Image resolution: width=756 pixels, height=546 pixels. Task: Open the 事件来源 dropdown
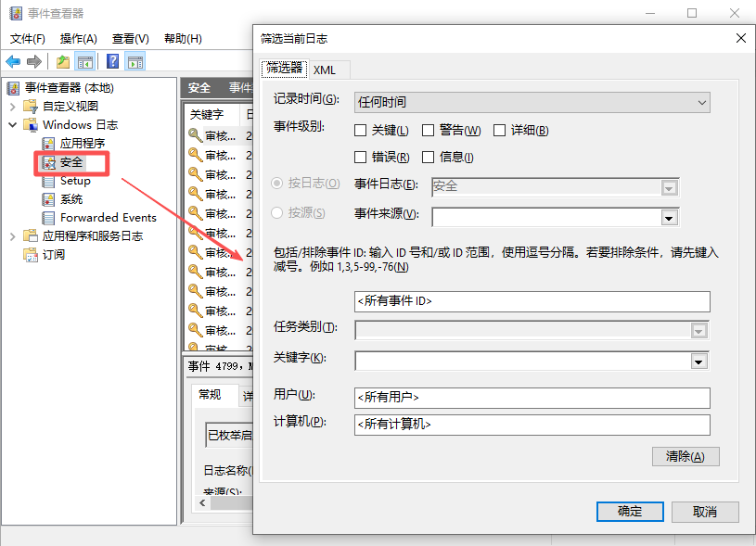[x=669, y=218]
